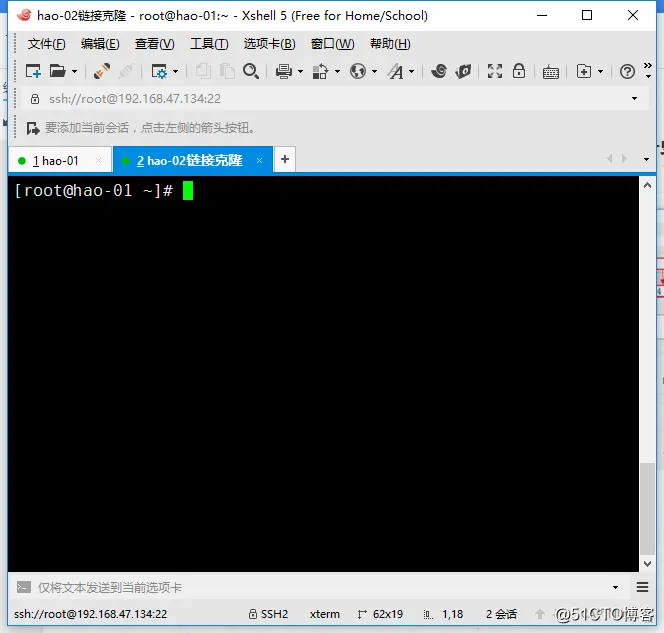Expand the file transfer dropdown arrow
Viewport: 664px width, 633px height.
(337, 72)
